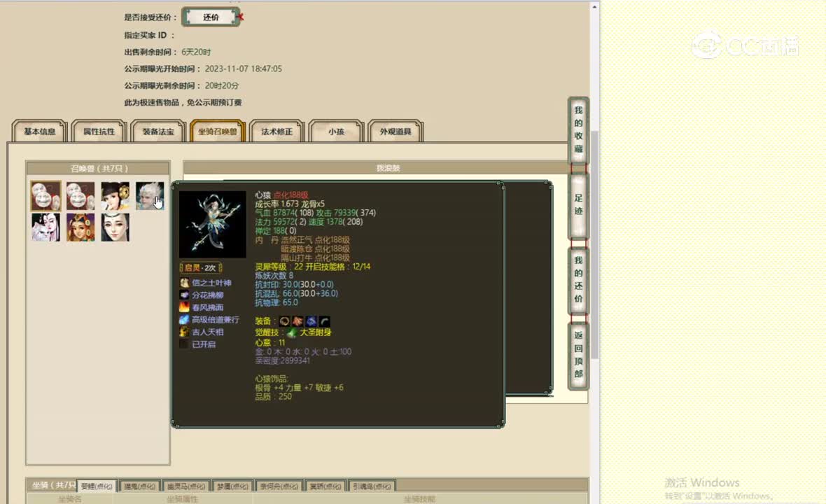
Task: Click the 隔山打牛 点化188级 line
Action: [315, 258]
